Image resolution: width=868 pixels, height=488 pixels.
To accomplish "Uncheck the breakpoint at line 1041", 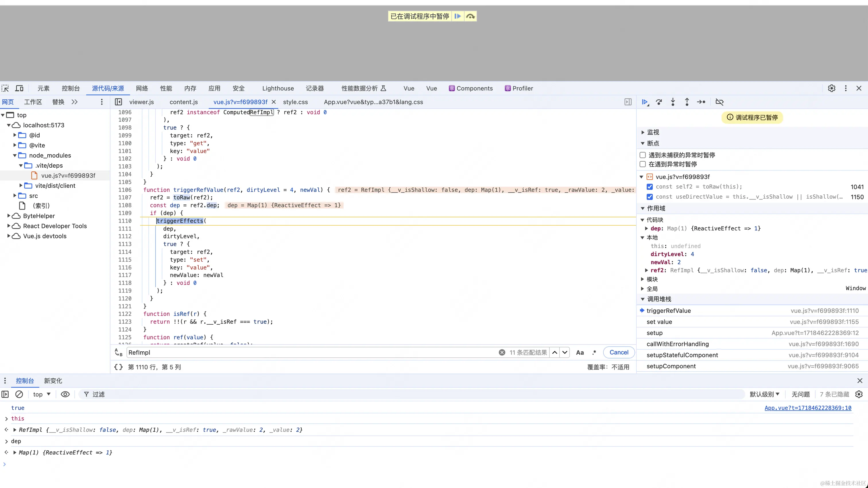I will 650,187.
